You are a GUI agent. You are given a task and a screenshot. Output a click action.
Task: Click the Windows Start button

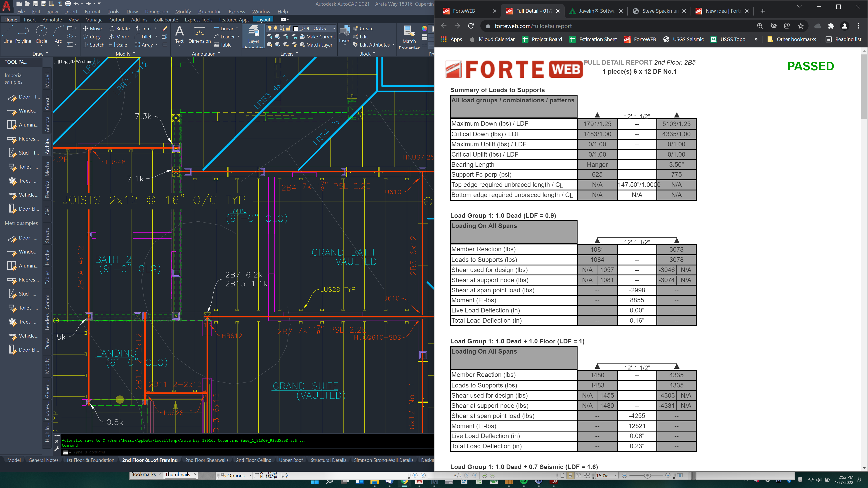click(314, 482)
